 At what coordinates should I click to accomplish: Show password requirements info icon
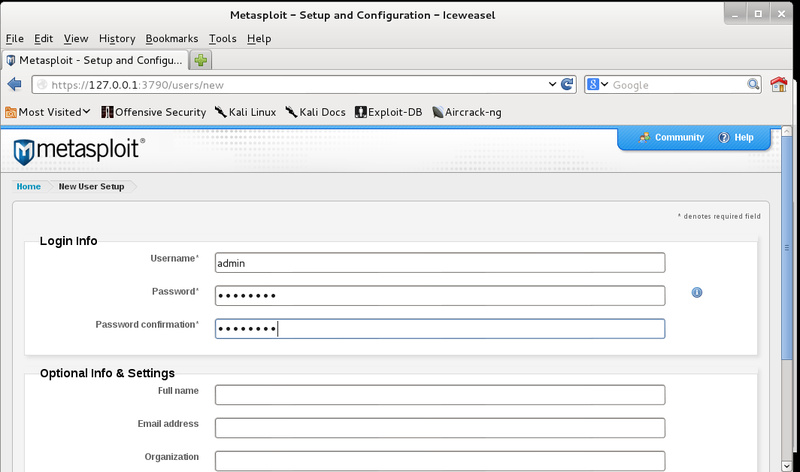tap(697, 292)
